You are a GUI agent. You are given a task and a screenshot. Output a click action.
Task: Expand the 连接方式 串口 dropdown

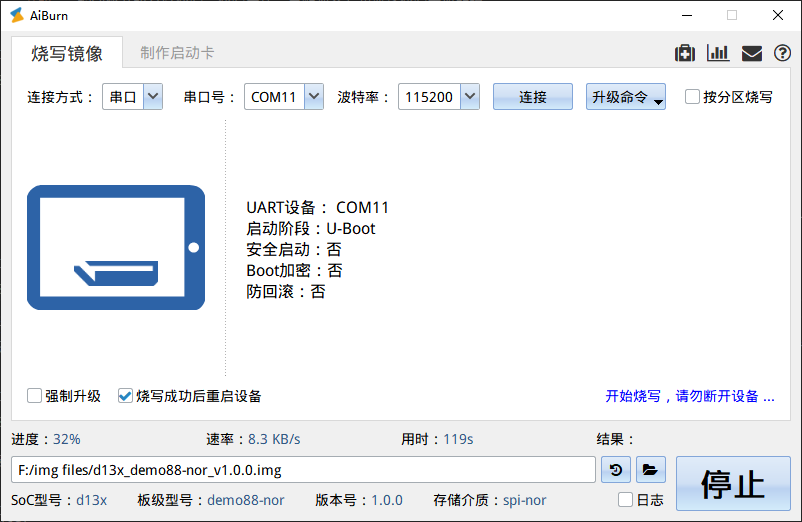pyautogui.click(x=153, y=97)
